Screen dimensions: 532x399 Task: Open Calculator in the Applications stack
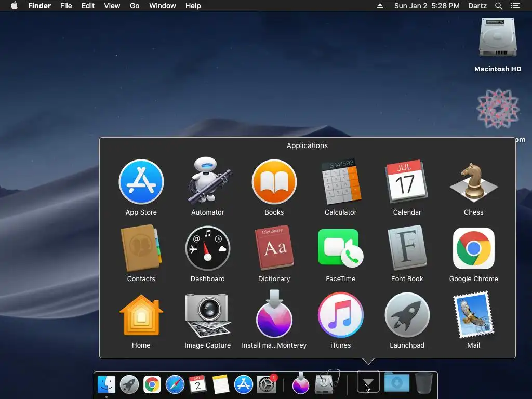pyautogui.click(x=341, y=181)
